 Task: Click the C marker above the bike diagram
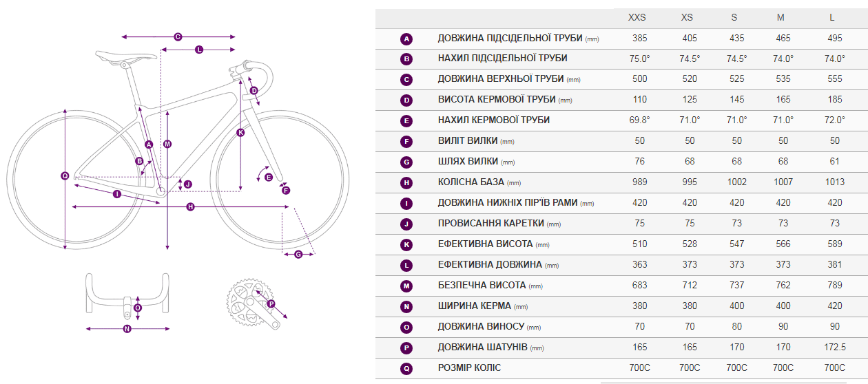click(x=178, y=37)
